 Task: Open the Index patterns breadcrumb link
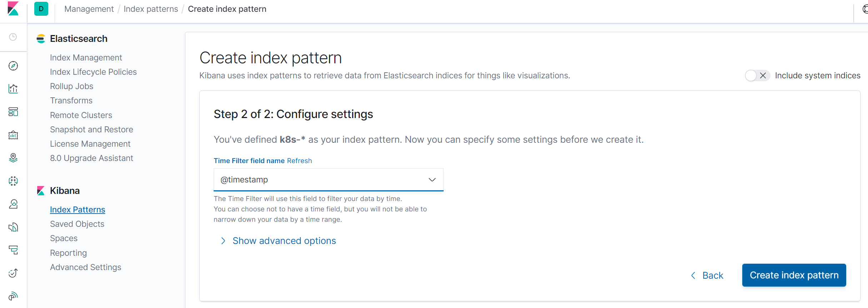[x=151, y=9]
